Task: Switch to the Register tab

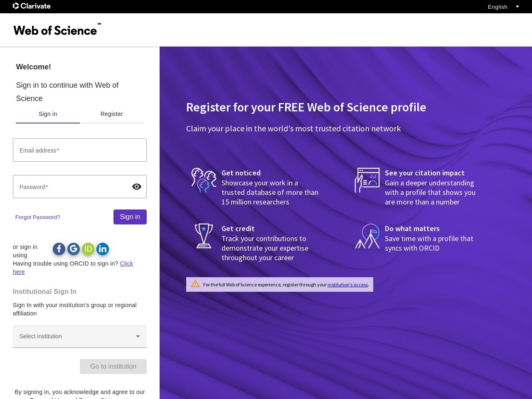Action: [x=111, y=114]
